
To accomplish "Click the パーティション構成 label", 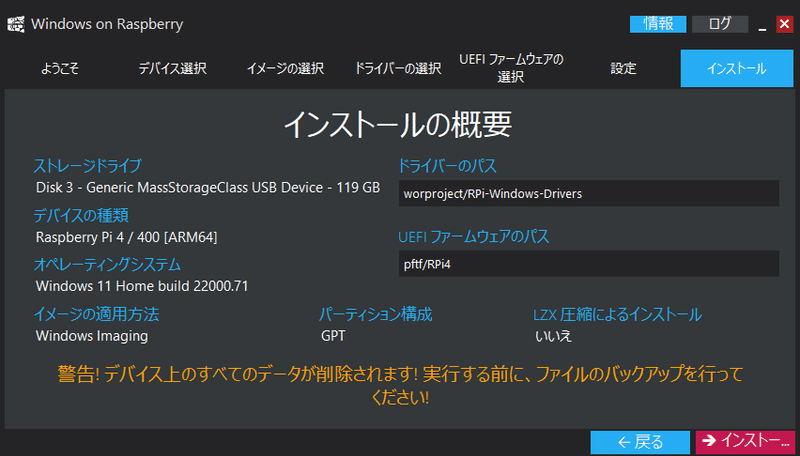I will pos(376,314).
